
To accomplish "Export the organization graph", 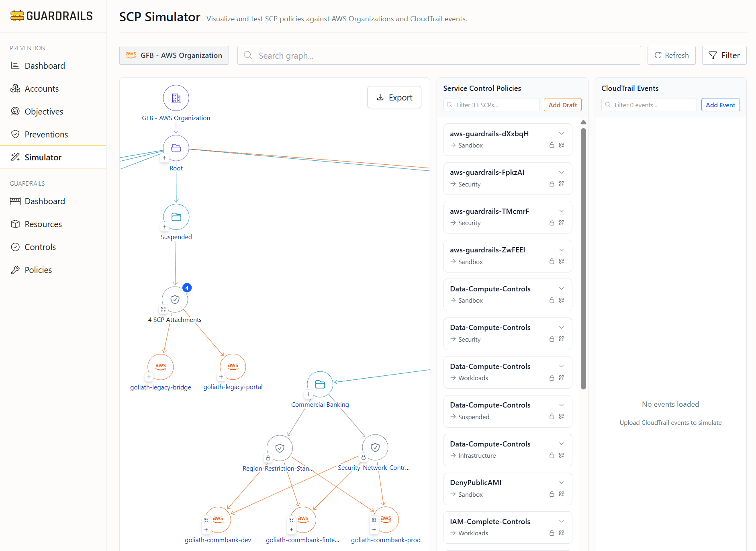I will click(x=394, y=97).
